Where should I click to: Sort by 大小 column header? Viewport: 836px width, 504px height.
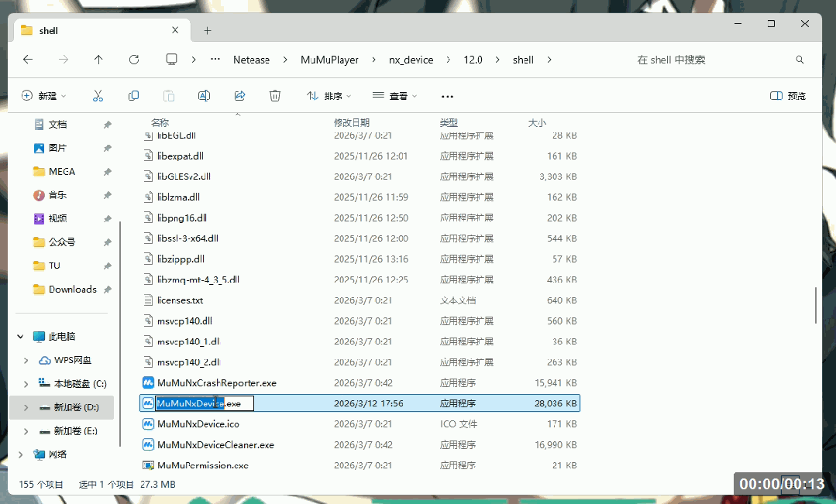point(537,122)
